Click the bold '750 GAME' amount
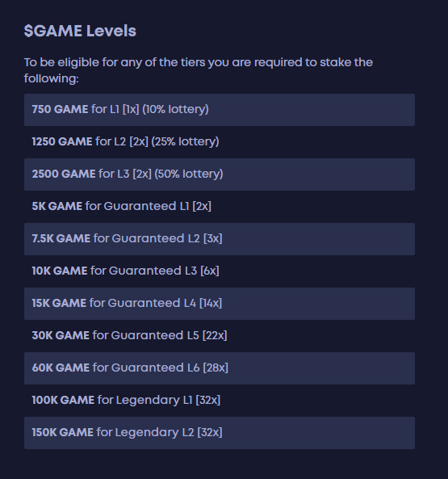The image size is (448, 479). point(60,109)
